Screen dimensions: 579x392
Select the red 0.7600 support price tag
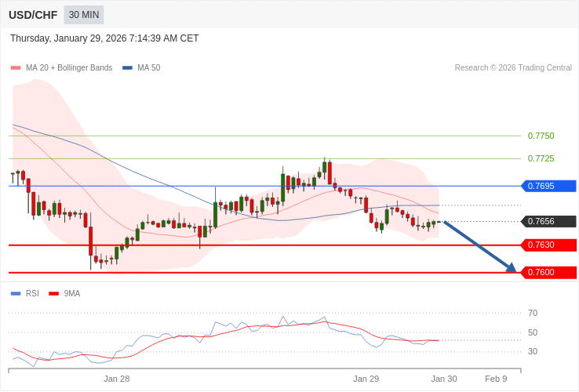click(548, 272)
